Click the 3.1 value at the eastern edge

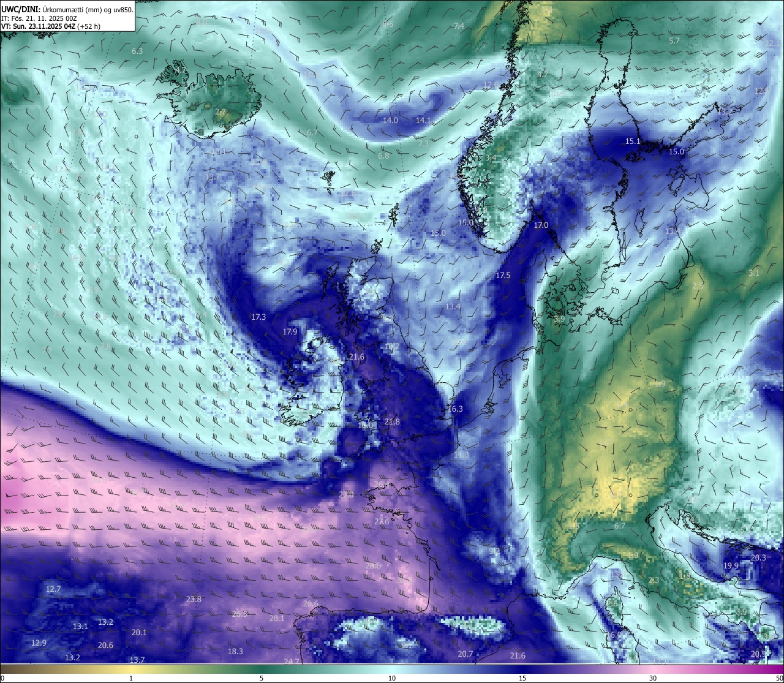coord(754,273)
